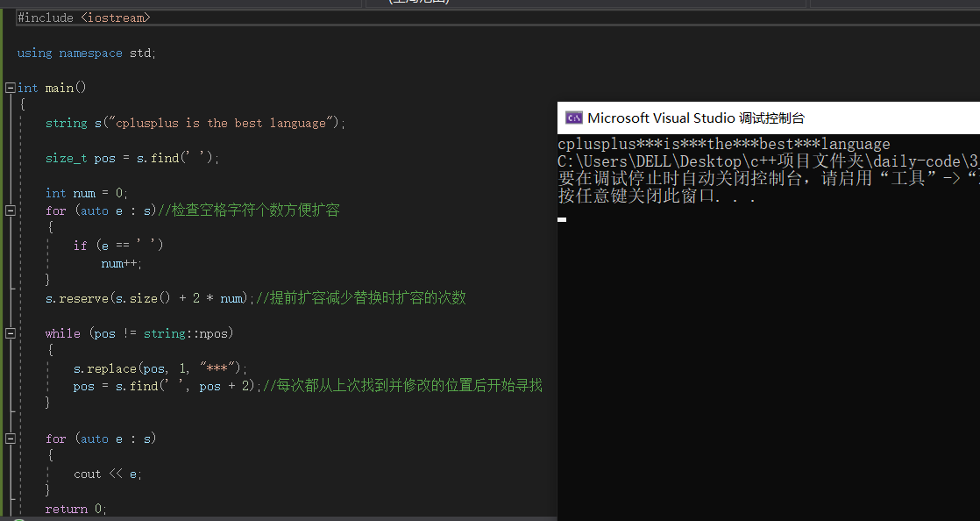
Task: Click the size_t pos = s.find(' ') line
Action: [131, 158]
